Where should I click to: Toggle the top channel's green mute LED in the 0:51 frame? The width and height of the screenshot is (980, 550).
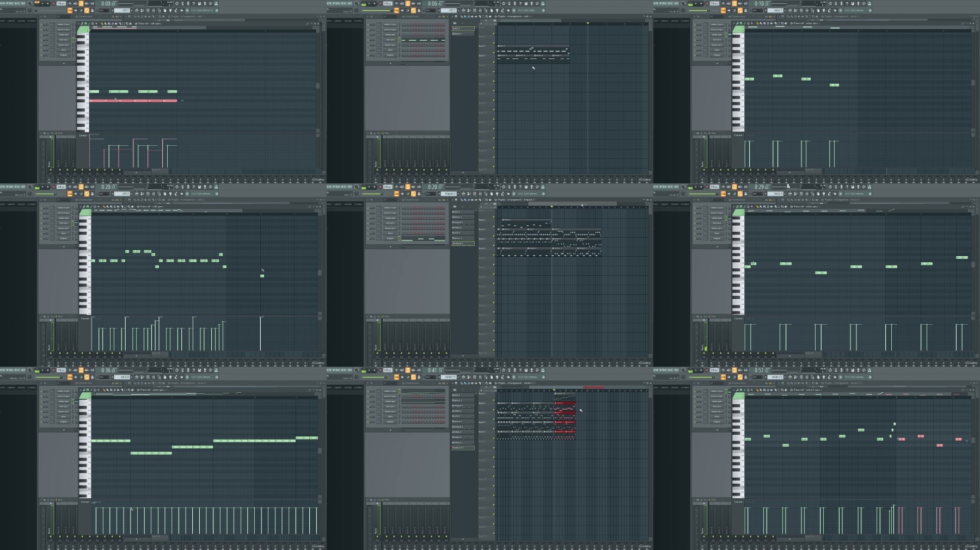695,391
